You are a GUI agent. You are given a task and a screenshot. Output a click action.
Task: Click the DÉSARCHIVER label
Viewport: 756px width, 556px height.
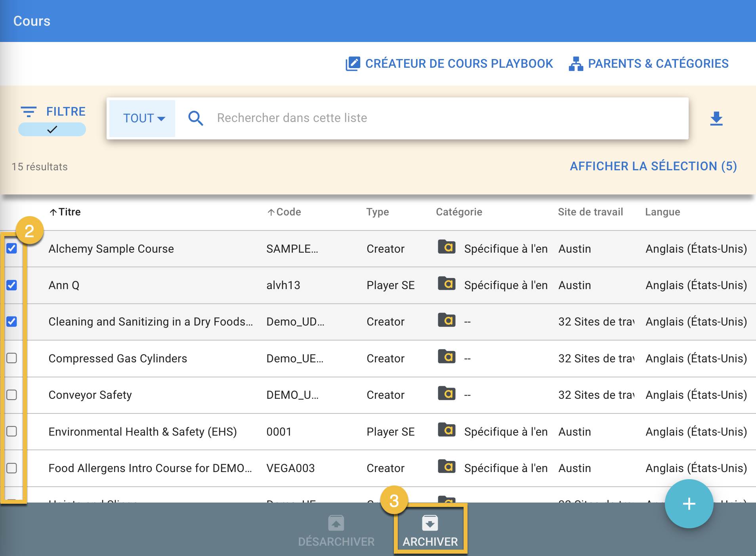[x=336, y=542]
